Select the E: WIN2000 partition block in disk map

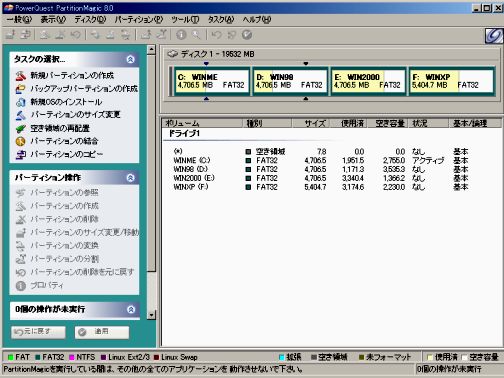point(368,81)
